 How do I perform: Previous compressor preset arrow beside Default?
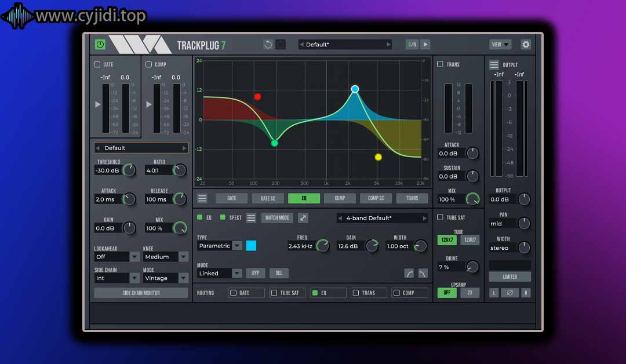click(x=97, y=148)
